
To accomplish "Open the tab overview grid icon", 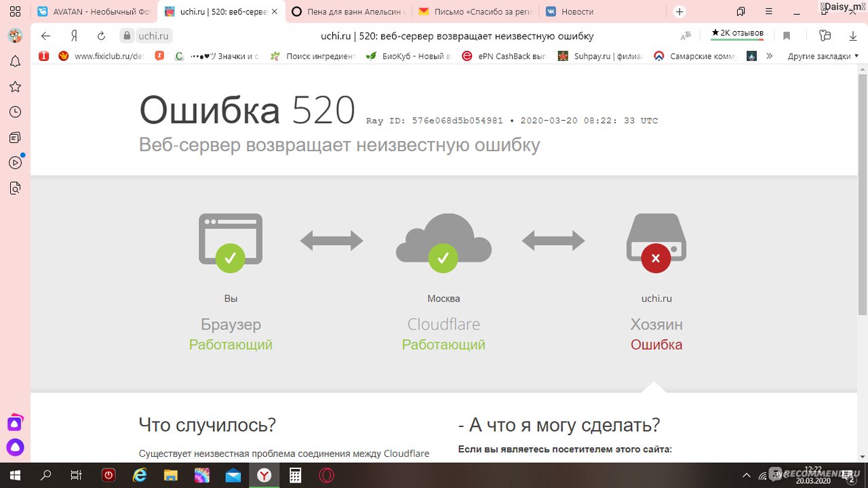I will pyautogui.click(x=15, y=12).
